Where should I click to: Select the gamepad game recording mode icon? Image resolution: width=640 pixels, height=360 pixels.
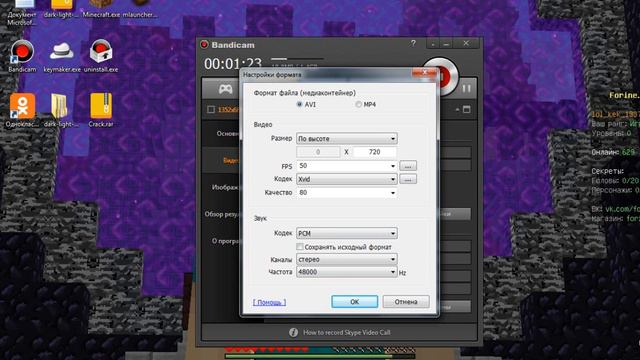point(225,89)
